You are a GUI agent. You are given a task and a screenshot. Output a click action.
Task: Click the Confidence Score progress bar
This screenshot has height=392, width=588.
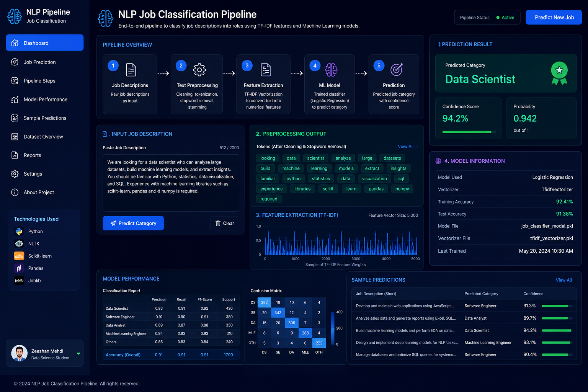469,132
